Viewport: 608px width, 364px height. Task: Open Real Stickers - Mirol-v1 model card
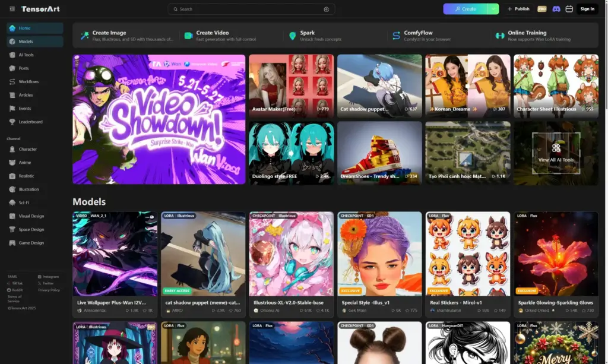coord(468,265)
